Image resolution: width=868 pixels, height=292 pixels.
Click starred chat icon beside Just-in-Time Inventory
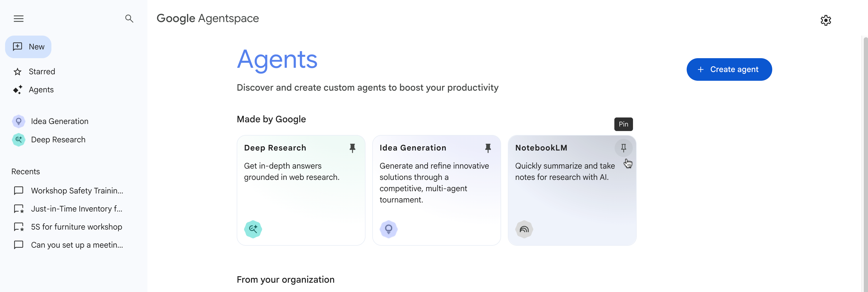click(19, 209)
